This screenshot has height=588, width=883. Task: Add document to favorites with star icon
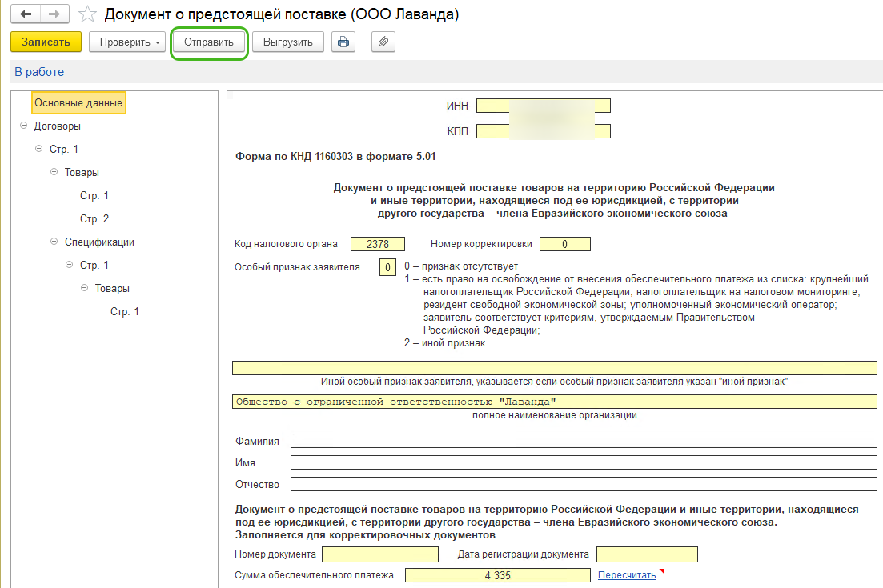87,14
